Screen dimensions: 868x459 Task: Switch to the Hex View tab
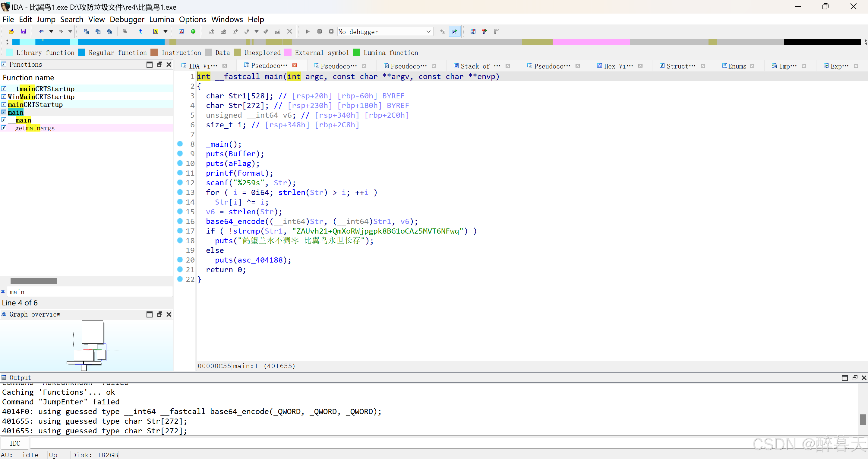(x=618, y=66)
